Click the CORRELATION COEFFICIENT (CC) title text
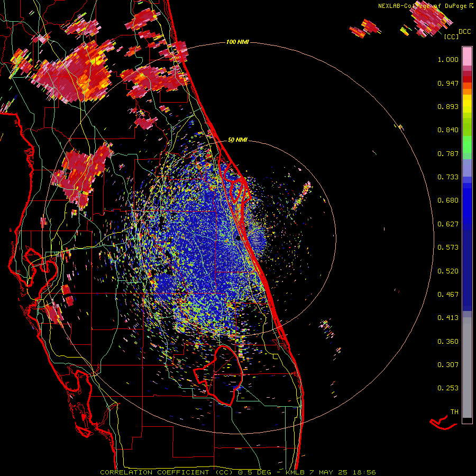 click(x=167, y=472)
